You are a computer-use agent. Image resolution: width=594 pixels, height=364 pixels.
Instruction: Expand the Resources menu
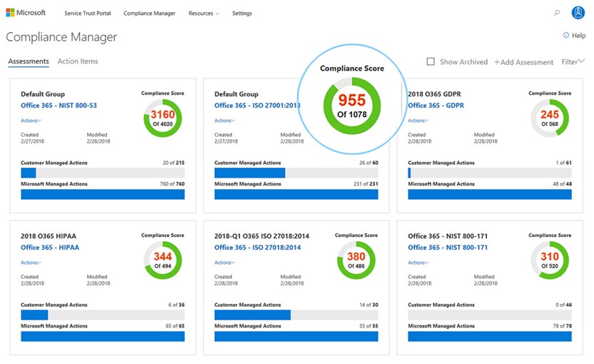coord(203,14)
